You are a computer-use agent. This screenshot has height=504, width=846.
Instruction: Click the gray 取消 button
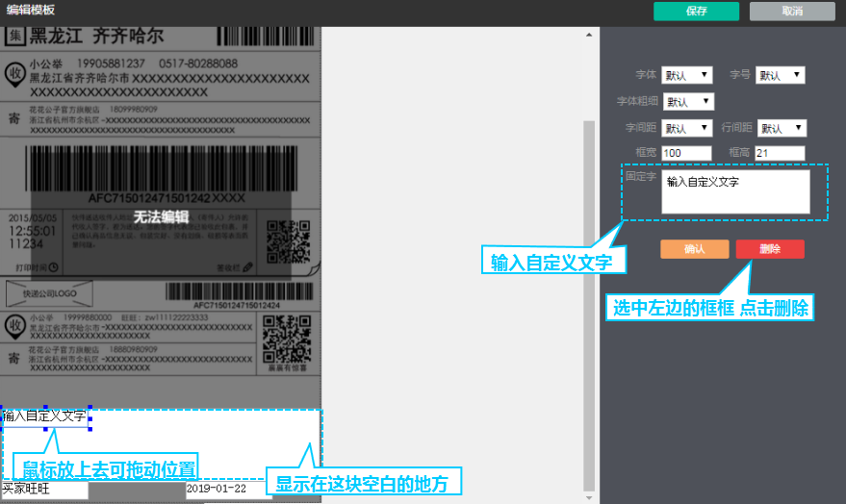tap(792, 11)
